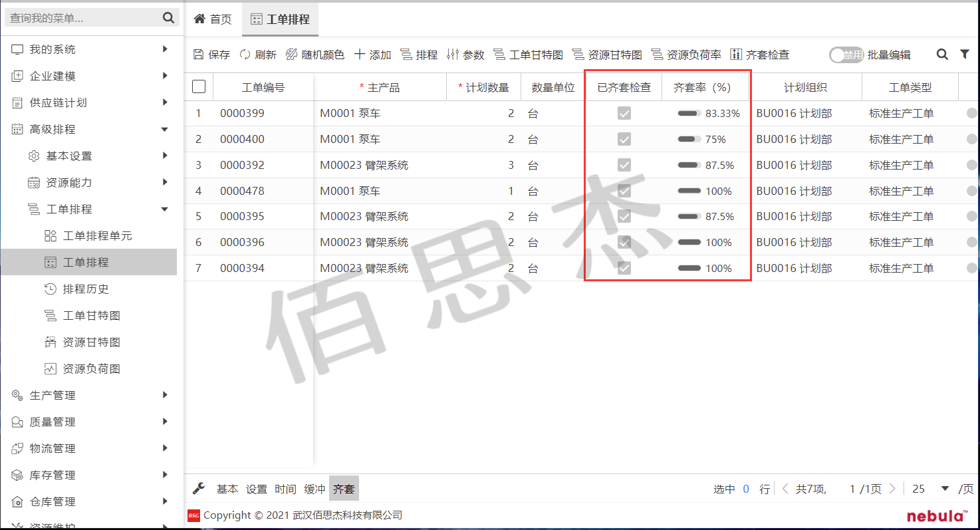980x530 pixels.
Task: Toggle 已齐套检查 checkbox for order 0000394
Action: click(x=624, y=269)
